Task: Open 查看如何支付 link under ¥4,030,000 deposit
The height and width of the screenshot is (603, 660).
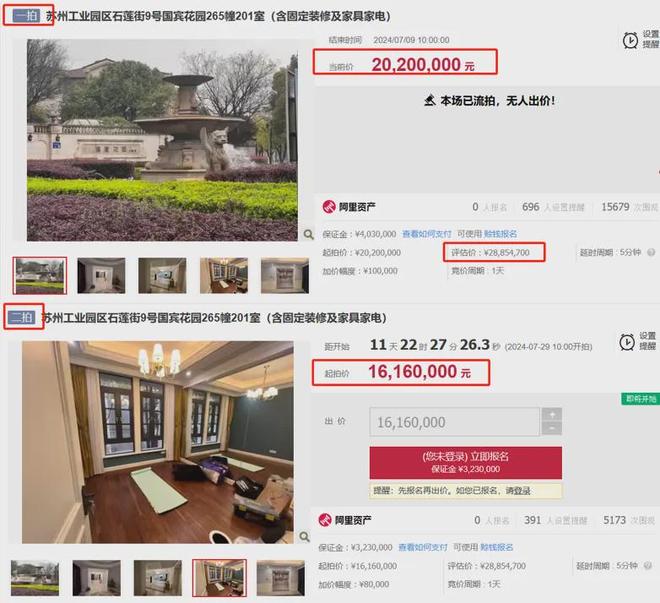Action: point(427,234)
